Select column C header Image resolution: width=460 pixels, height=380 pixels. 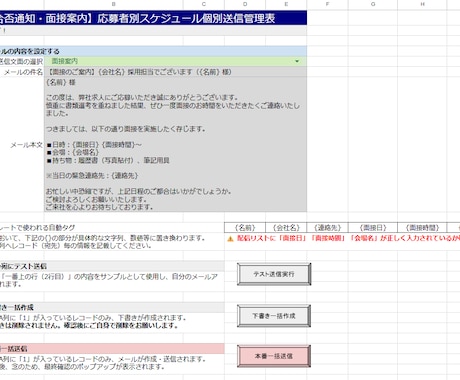pos(204,4)
